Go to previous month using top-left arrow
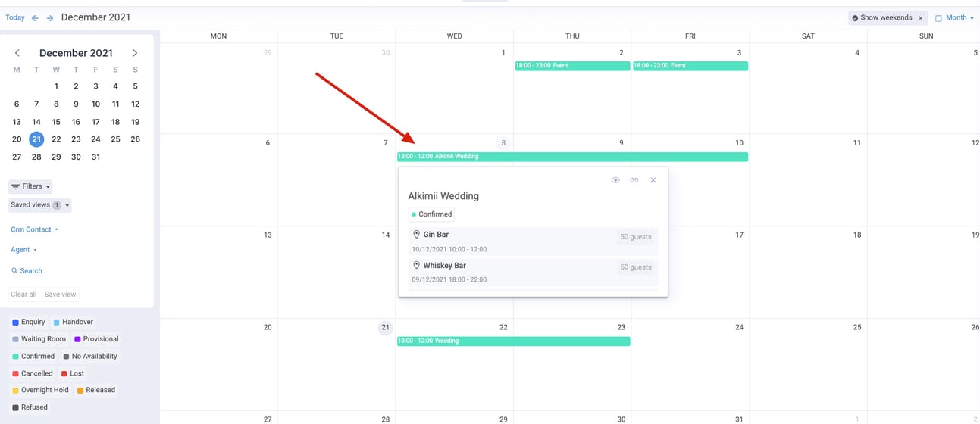 [35, 18]
